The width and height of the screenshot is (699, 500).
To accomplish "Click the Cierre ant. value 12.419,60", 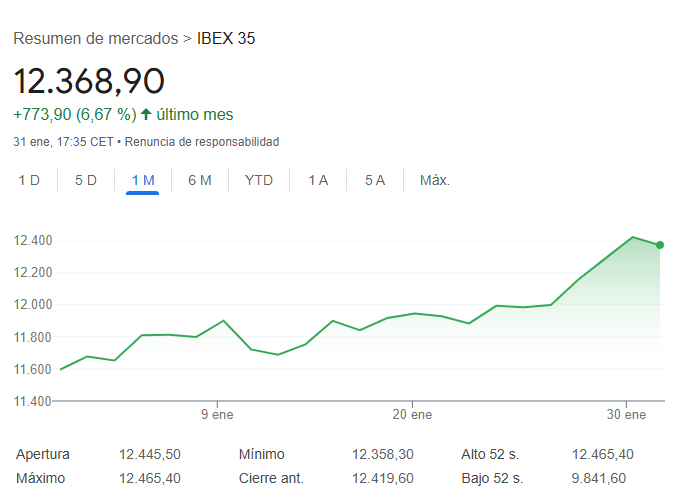I will [383, 478].
